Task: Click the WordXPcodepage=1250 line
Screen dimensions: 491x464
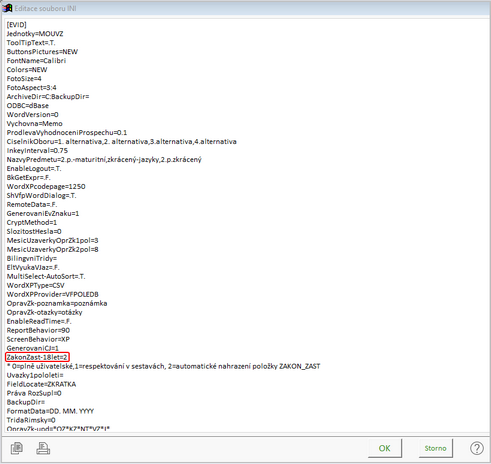Action: (x=46, y=186)
